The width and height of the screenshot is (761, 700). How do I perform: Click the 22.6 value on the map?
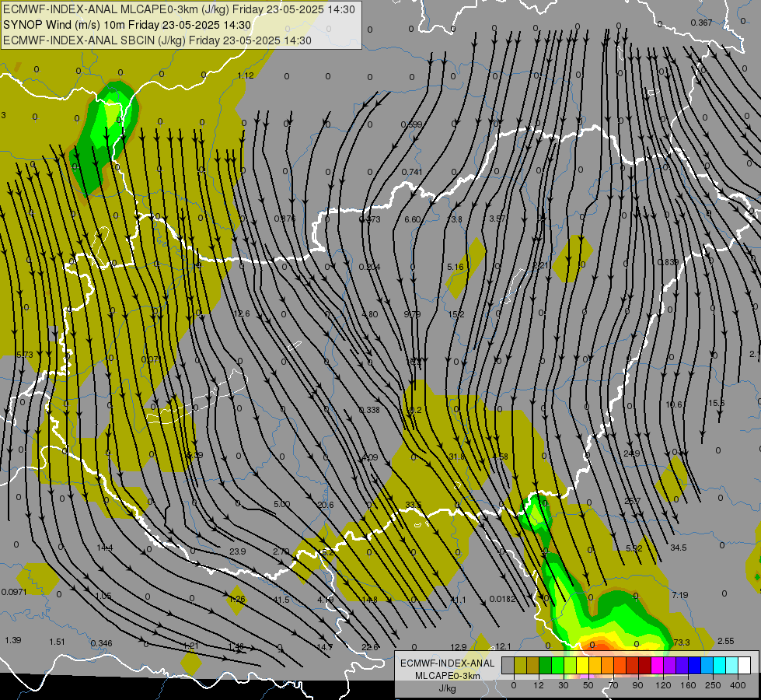click(x=370, y=646)
